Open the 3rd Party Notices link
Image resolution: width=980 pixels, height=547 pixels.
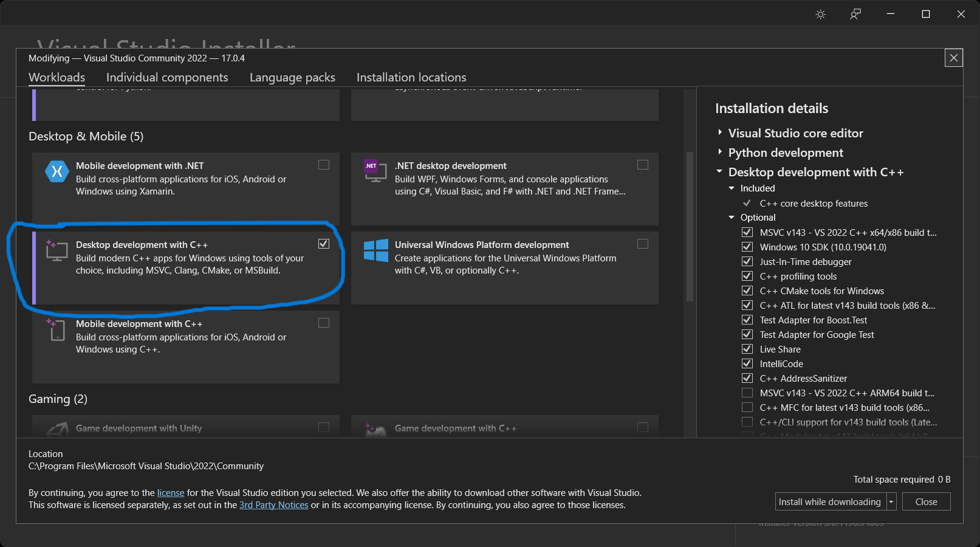pos(273,505)
